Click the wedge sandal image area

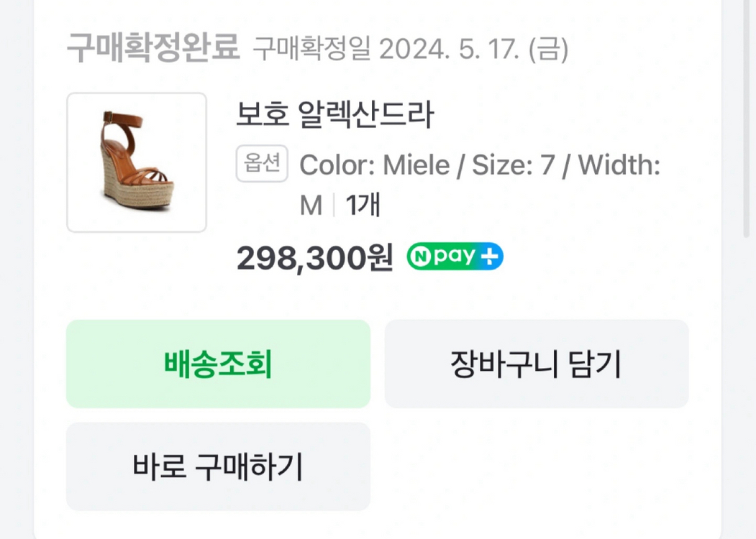pos(137,162)
